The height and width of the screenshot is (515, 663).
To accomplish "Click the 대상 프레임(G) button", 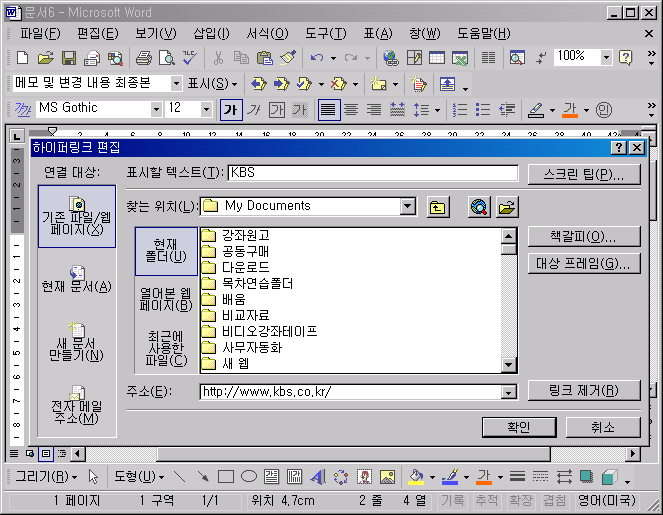I will [584, 264].
